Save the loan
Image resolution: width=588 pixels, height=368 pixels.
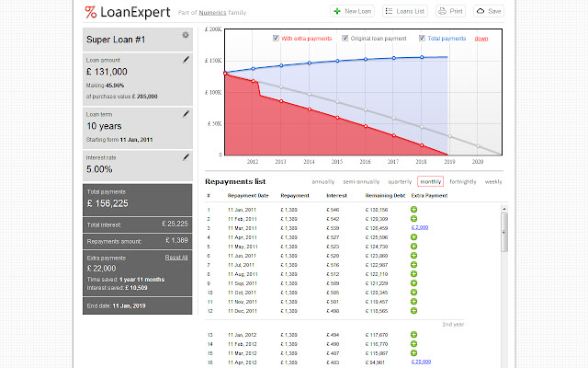[x=489, y=11]
